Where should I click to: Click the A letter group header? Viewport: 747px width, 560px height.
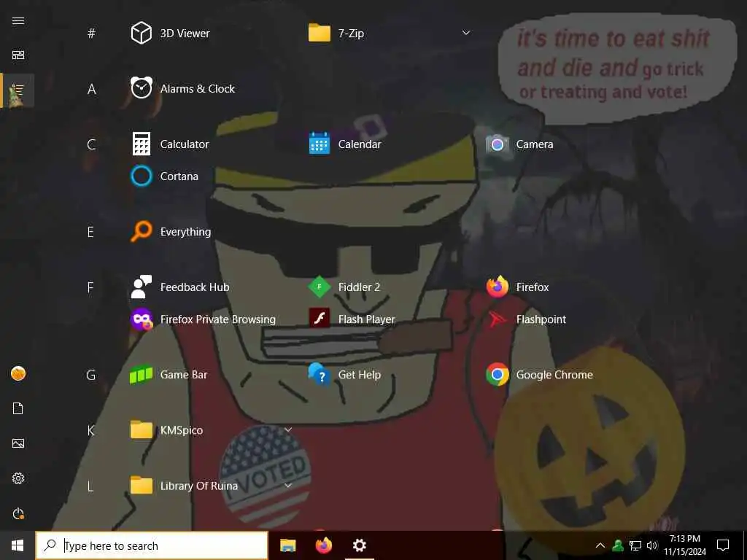pos(91,89)
